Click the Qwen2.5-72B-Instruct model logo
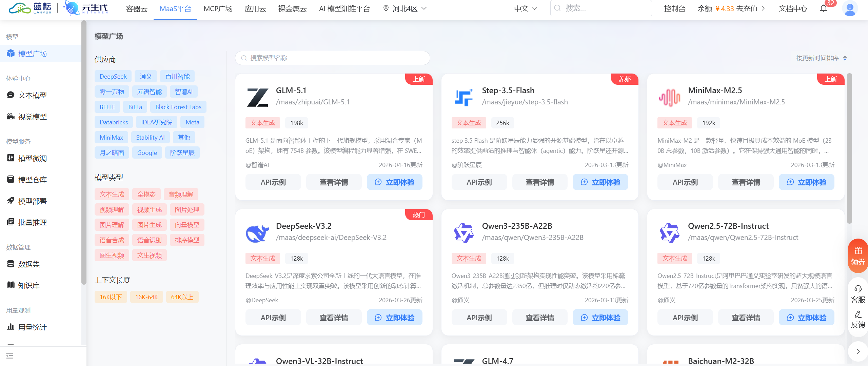The image size is (868, 366). (669, 233)
